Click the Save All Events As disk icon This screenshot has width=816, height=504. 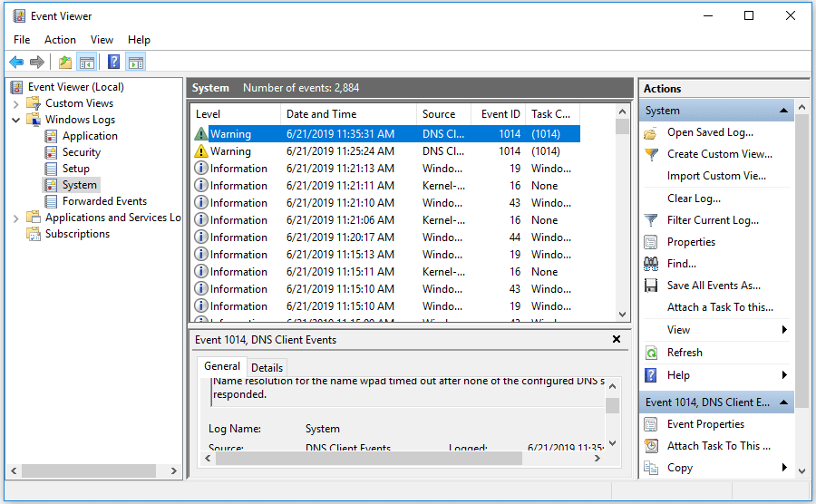(650, 286)
